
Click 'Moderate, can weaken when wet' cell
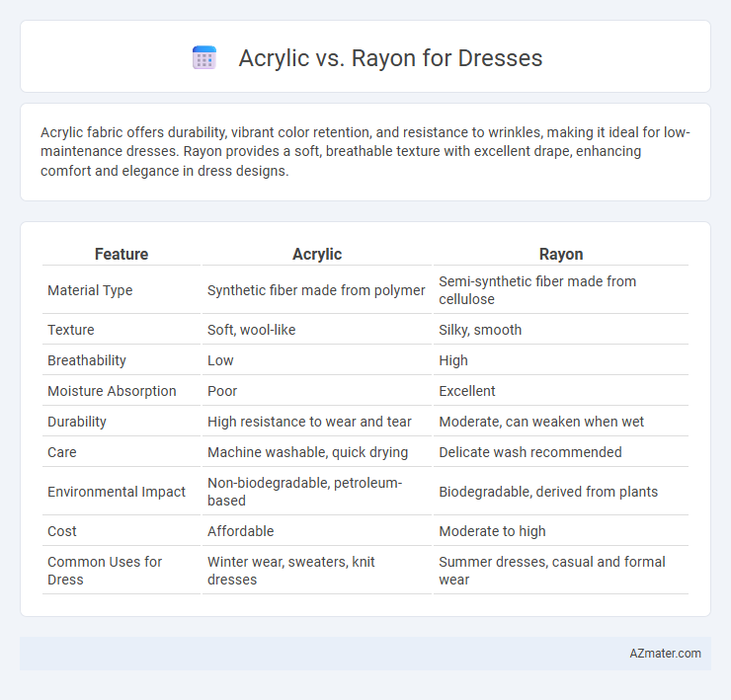(x=540, y=422)
